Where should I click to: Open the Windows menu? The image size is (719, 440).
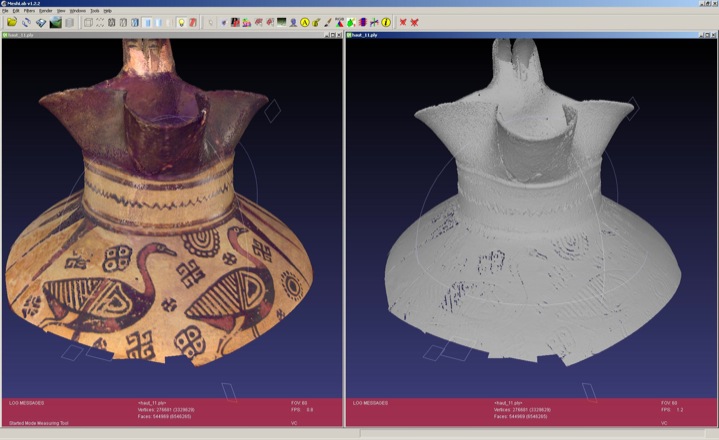coord(77,11)
